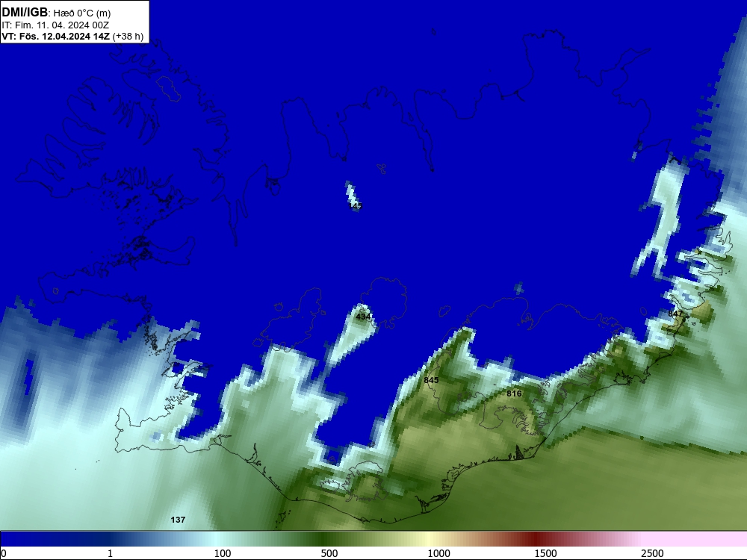The height and width of the screenshot is (560, 747).
Task: Click the scale label 500
Action: [x=329, y=553]
